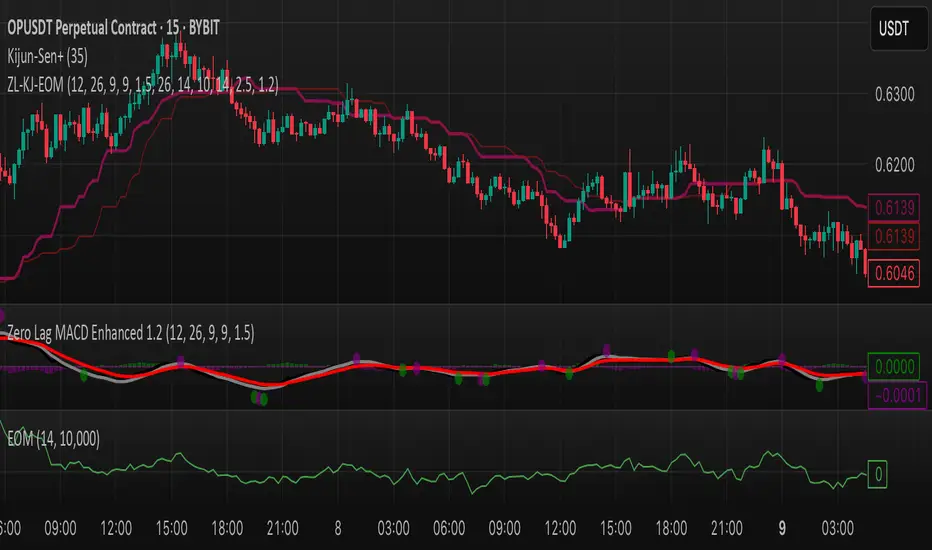Click the purple -0.0001 MACD value tag

(898, 395)
